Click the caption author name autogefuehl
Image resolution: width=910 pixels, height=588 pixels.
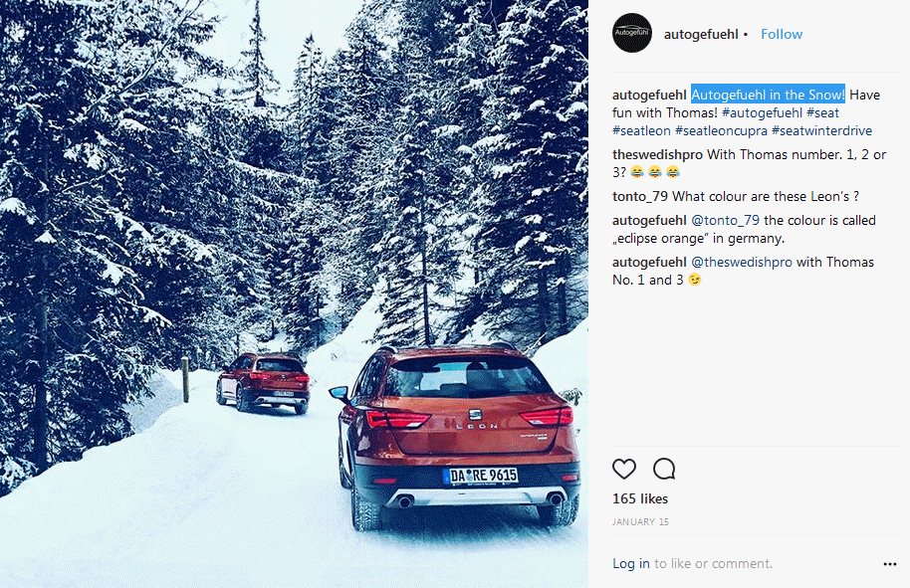pos(649,95)
